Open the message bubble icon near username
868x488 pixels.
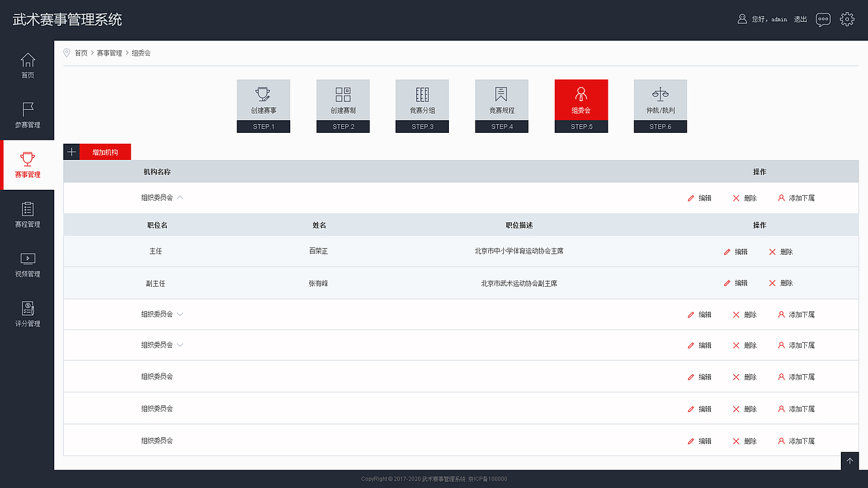(823, 19)
